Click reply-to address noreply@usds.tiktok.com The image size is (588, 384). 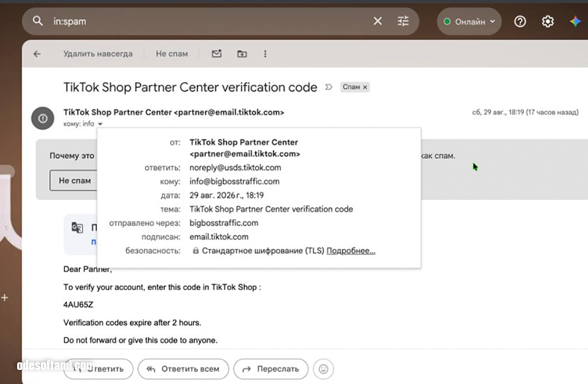coord(235,168)
